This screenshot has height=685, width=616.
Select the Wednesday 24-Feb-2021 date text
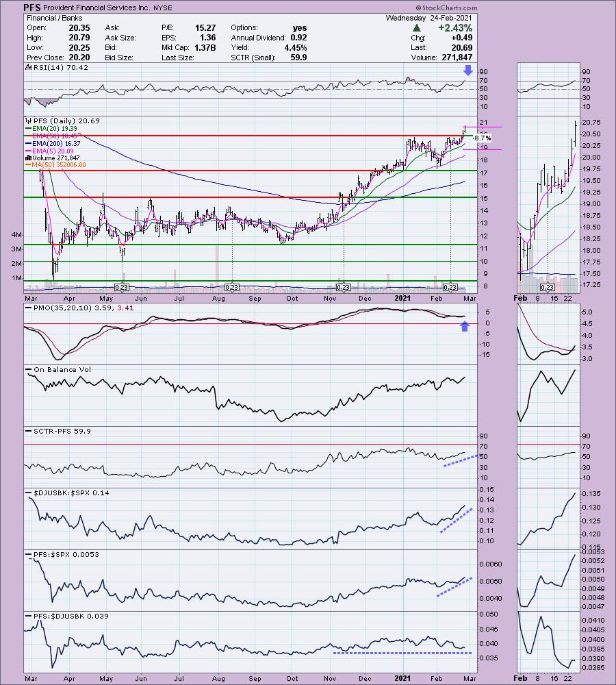click(x=428, y=18)
